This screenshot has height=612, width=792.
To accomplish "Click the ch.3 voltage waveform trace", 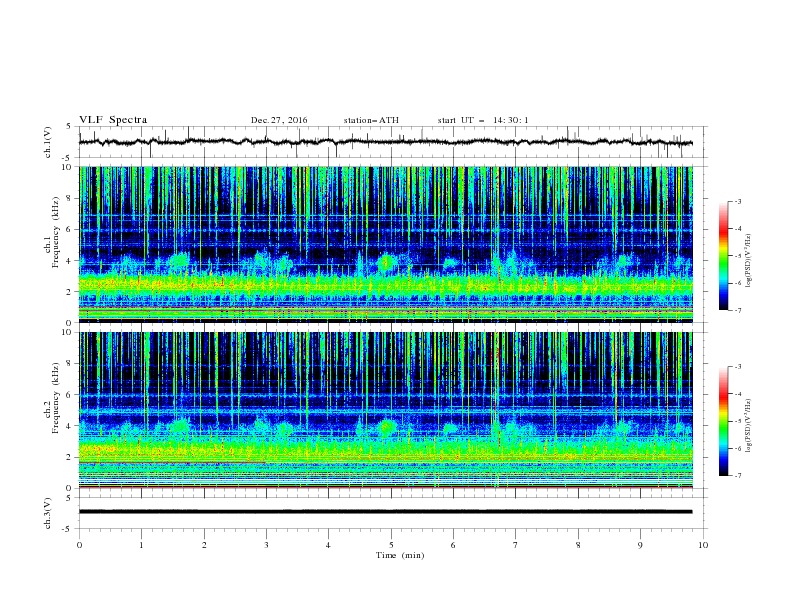I will point(385,512).
